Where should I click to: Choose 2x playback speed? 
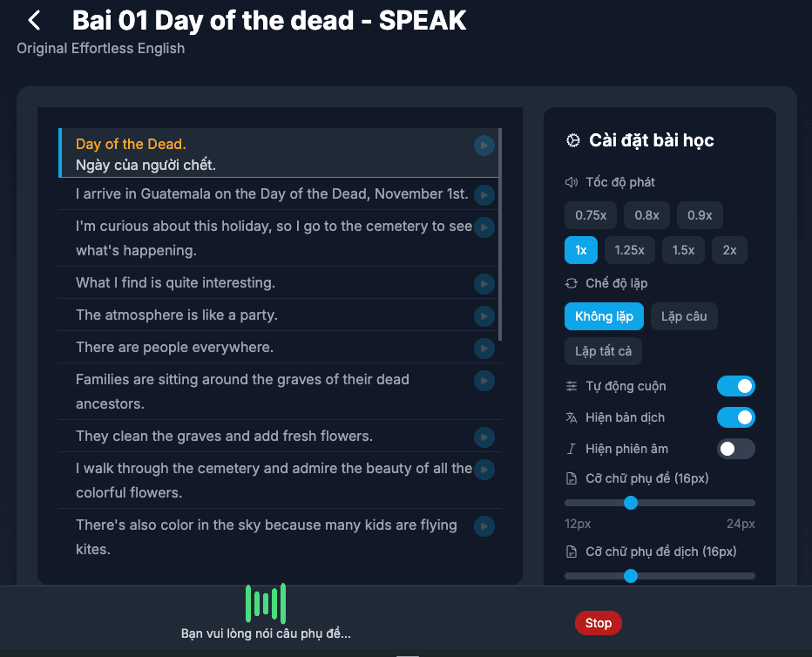point(729,250)
